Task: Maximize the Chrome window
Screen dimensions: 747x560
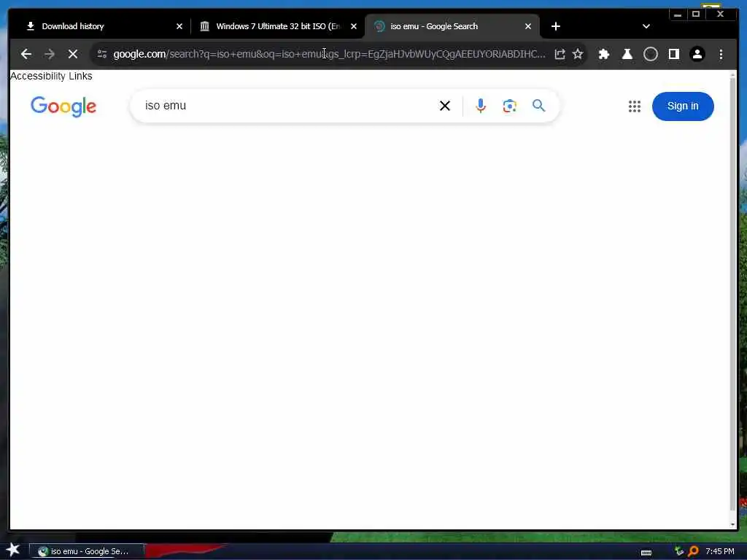Action: [695, 15]
